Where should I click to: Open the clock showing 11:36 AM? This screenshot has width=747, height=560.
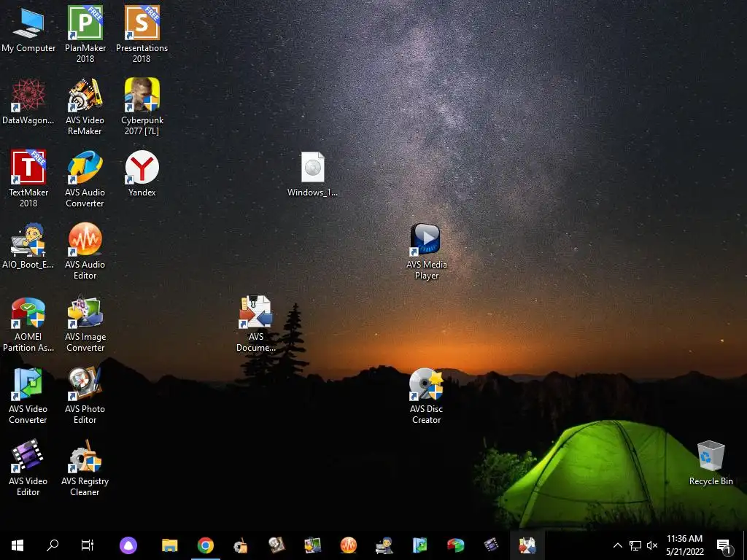tap(684, 545)
